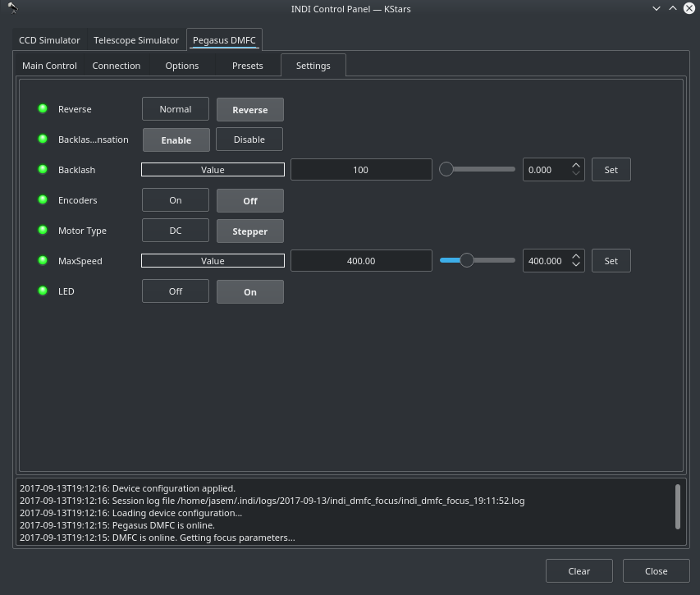Viewport: 700px width, 595px height.
Task: Switch to the Main Control tab
Action: [x=49, y=66]
